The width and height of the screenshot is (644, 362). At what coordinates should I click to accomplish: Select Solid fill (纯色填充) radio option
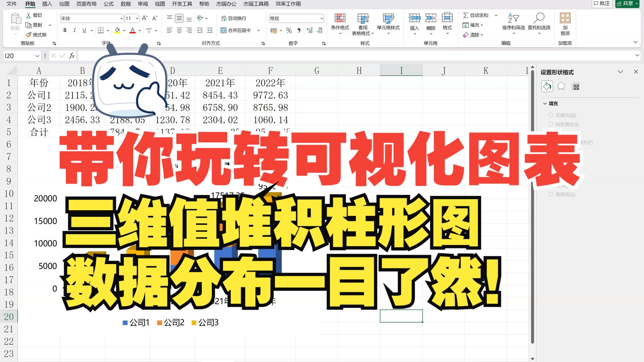[551, 124]
